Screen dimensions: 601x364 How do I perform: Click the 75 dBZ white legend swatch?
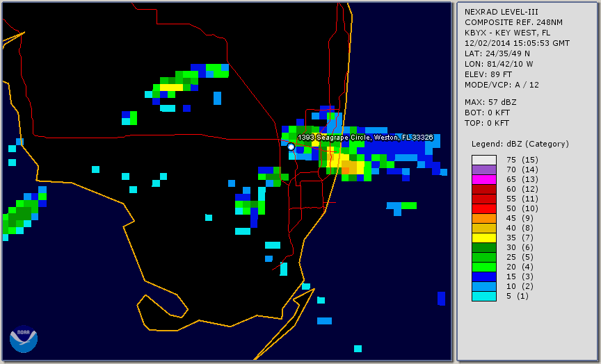(483, 160)
